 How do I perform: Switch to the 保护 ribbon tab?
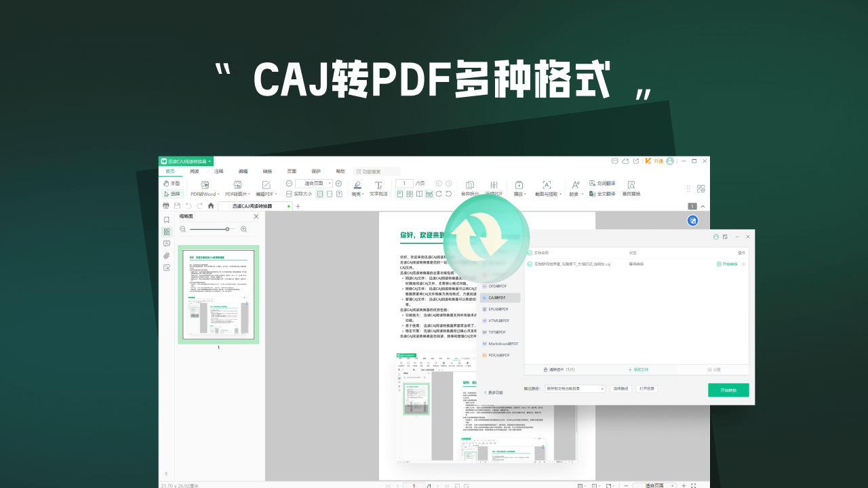point(316,171)
